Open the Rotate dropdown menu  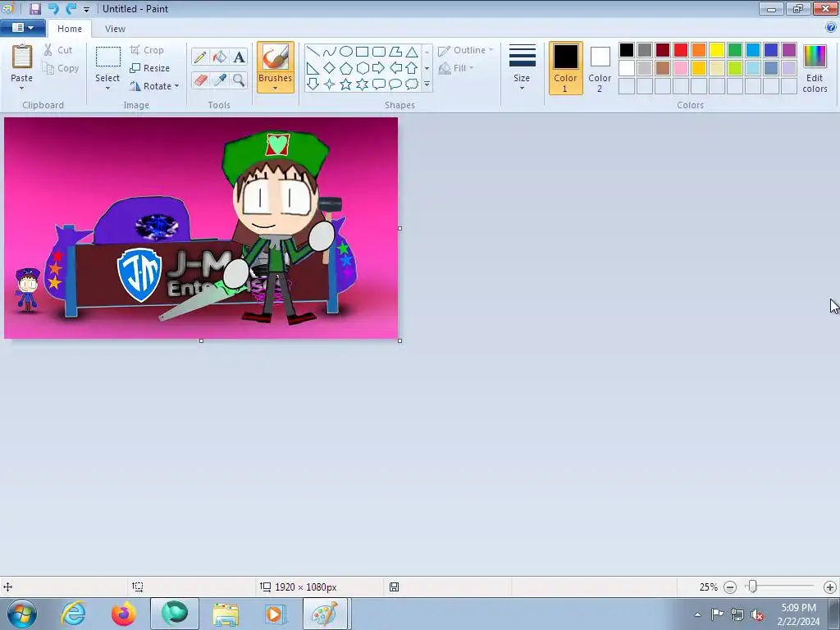153,85
